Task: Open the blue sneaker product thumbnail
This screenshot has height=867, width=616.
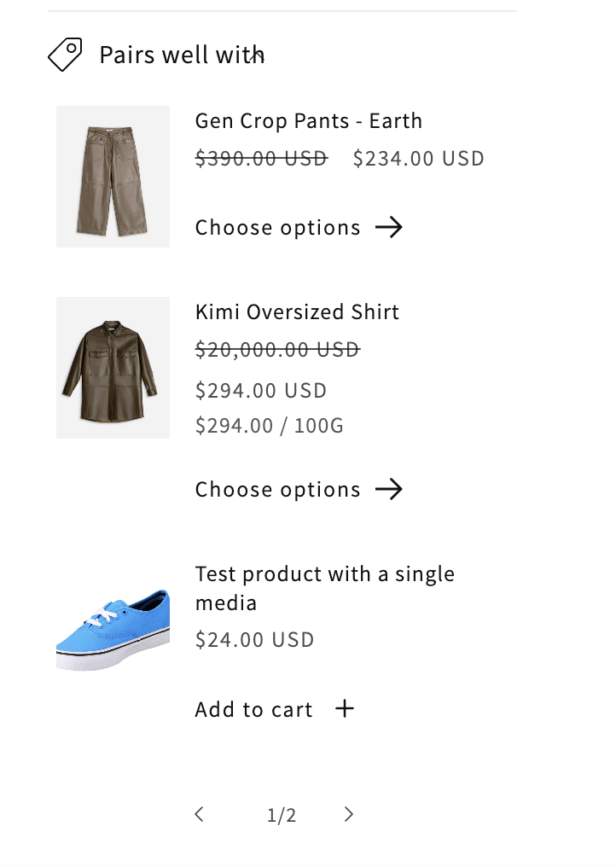Action: click(x=113, y=630)
